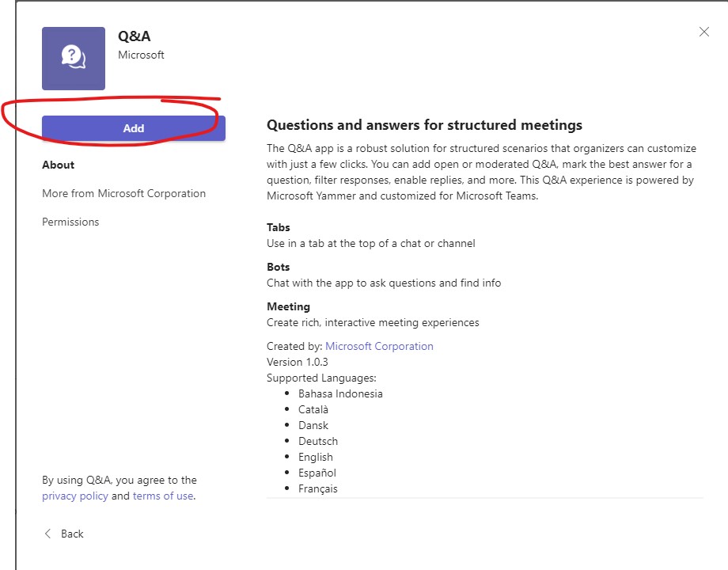Click the Microsoft publisher name under the title
Screen dimensions: 728x570
click(x=141, y=55)
